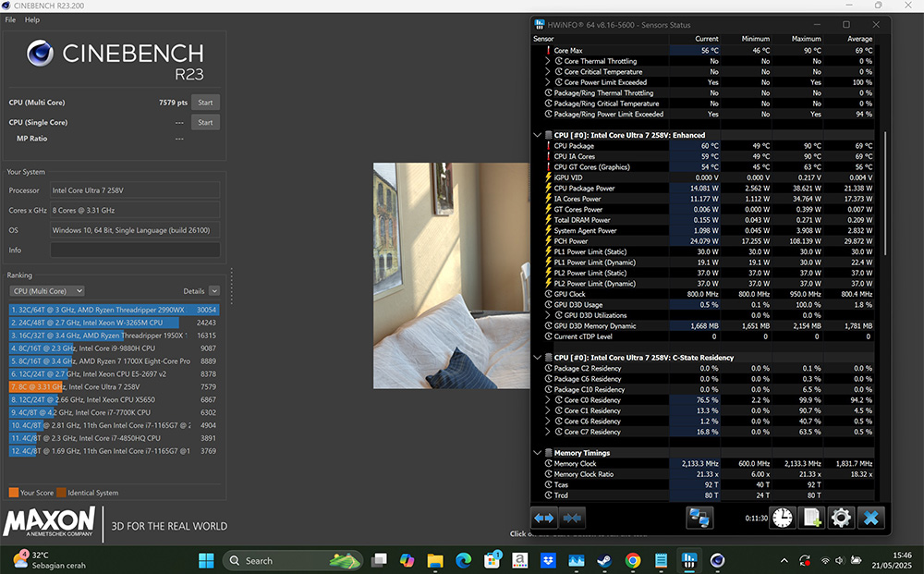Open Microsoft Store on taskbar
Screen dimensions: 924x574
(x=492, y=560)
